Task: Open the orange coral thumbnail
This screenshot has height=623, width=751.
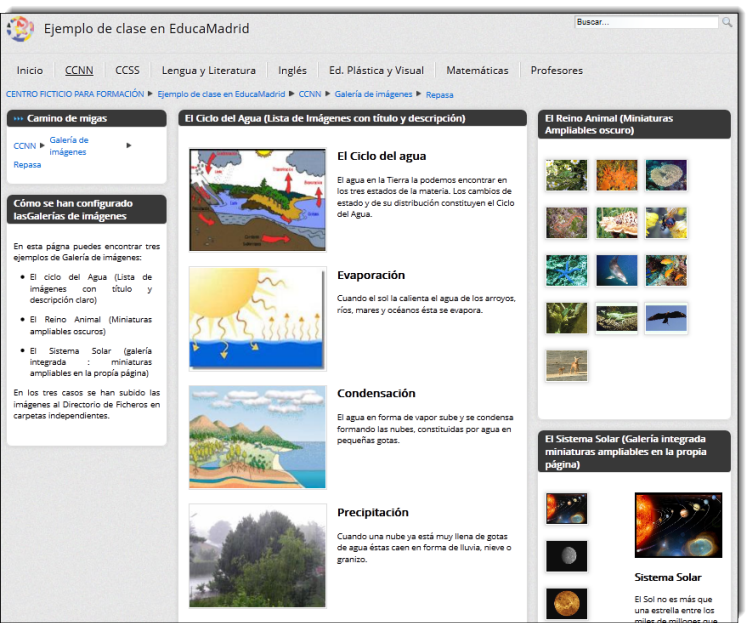Action: pyautogui.click(x=616, y=175)
